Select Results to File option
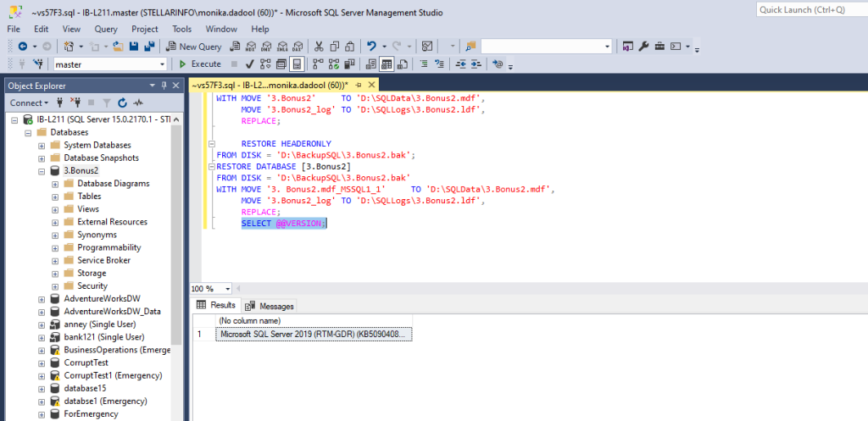 click(403, 64)
